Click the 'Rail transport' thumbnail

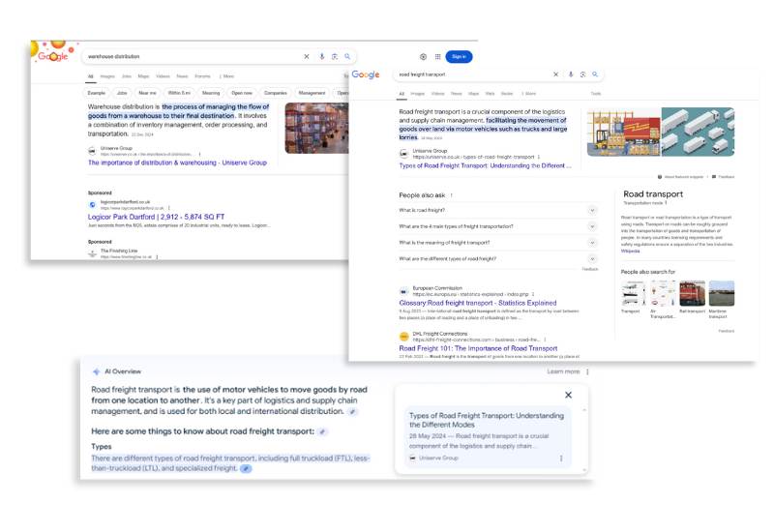point(692,294)
